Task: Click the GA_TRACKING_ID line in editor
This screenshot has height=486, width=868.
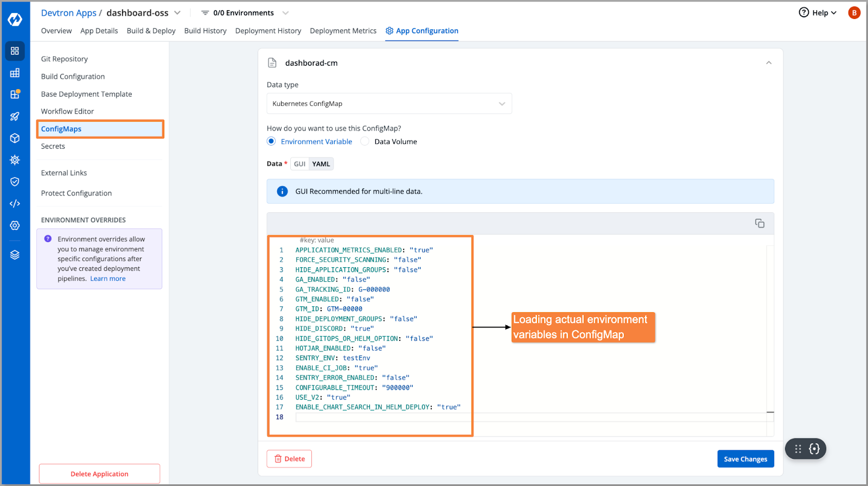Action: click(x=343, y=289)
